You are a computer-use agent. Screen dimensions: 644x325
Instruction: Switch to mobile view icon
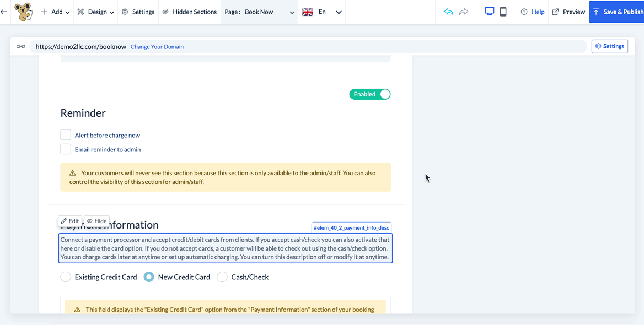503,12
